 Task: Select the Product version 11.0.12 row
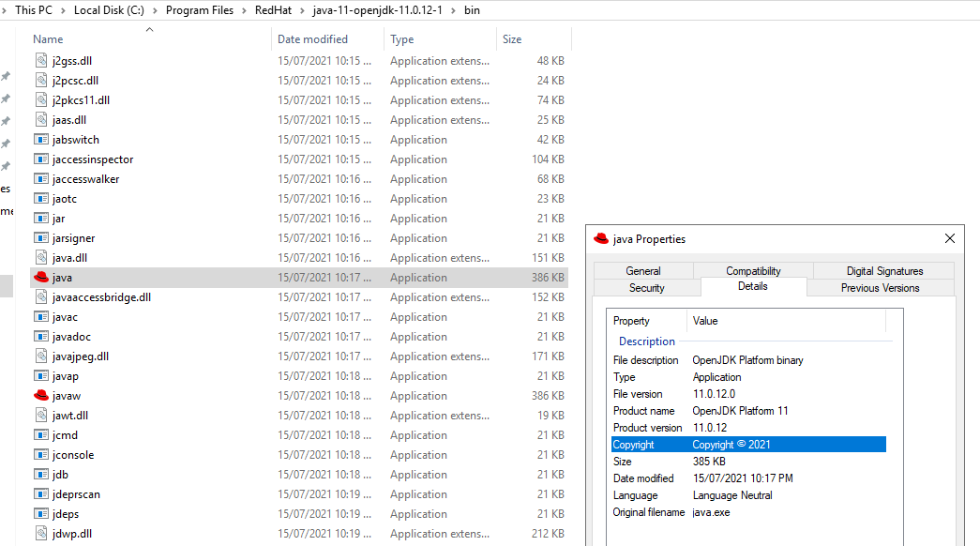coord(748,428)
